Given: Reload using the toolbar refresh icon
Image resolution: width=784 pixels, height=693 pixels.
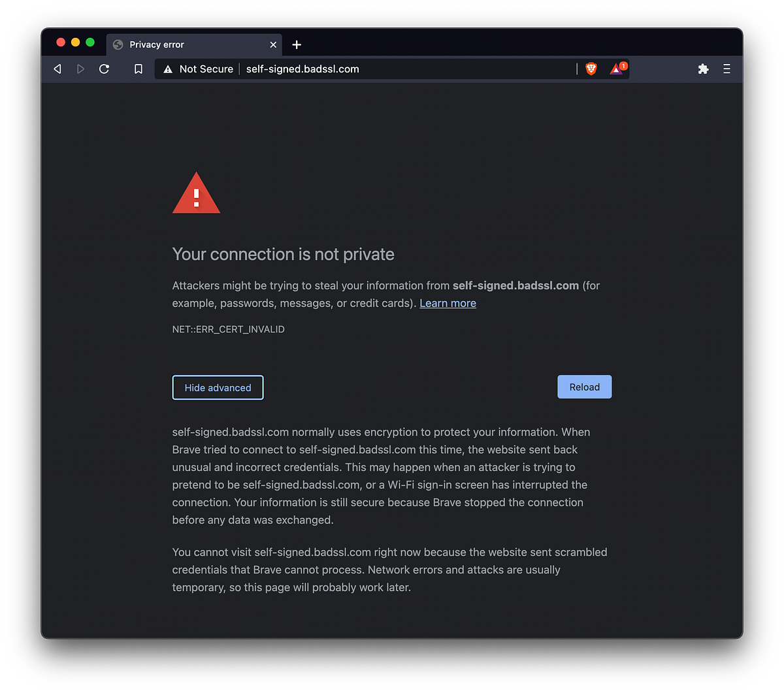Looking at the screenshot, I should pyautogui.click(x=104, y=69).
